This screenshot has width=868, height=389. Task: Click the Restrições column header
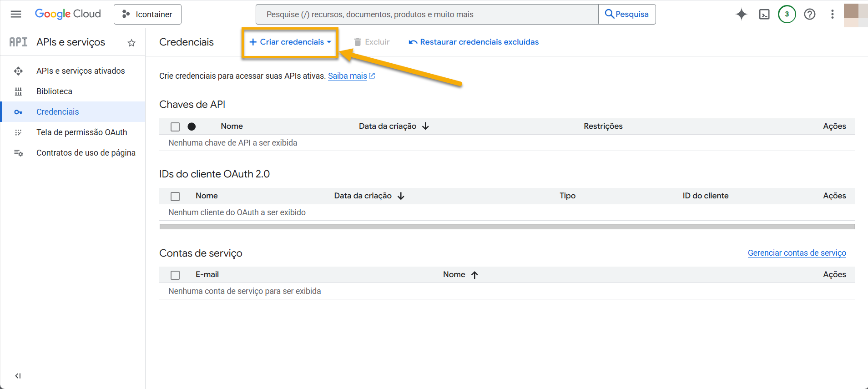[x=603, y=126]
